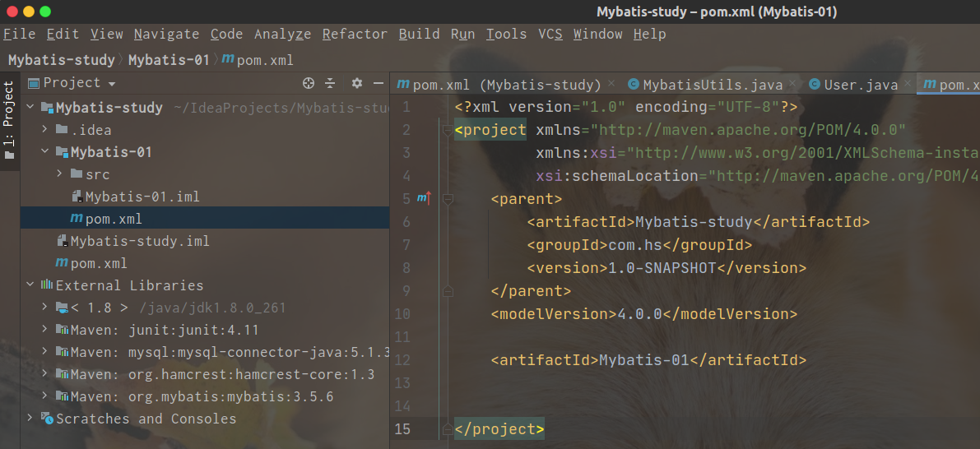The image size is (980, 449).
Task: Expand the mysql-connector-java library node
Action: 45,352
